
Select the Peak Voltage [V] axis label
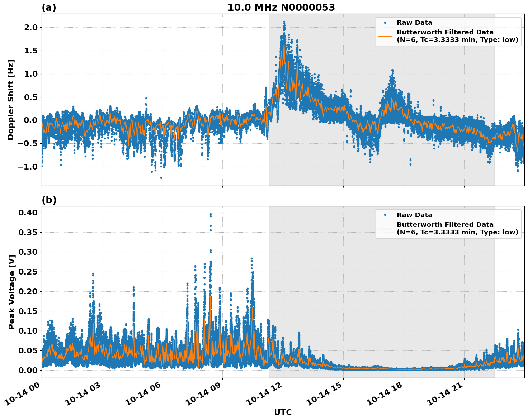pos(13,290)
